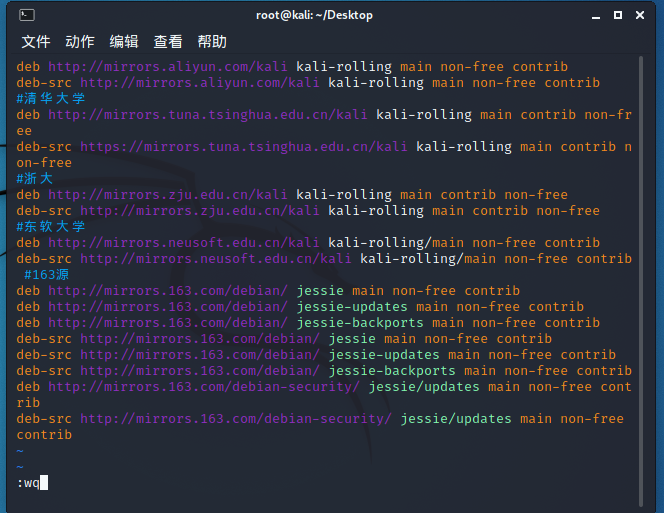Click the :wq command line
The image size is (664, 513).
[32, 483]
